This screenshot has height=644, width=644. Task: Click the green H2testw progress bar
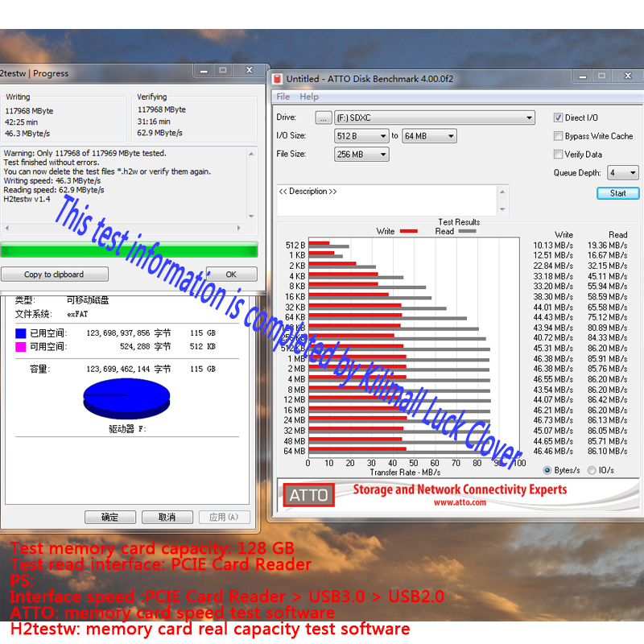pos(130,250)
